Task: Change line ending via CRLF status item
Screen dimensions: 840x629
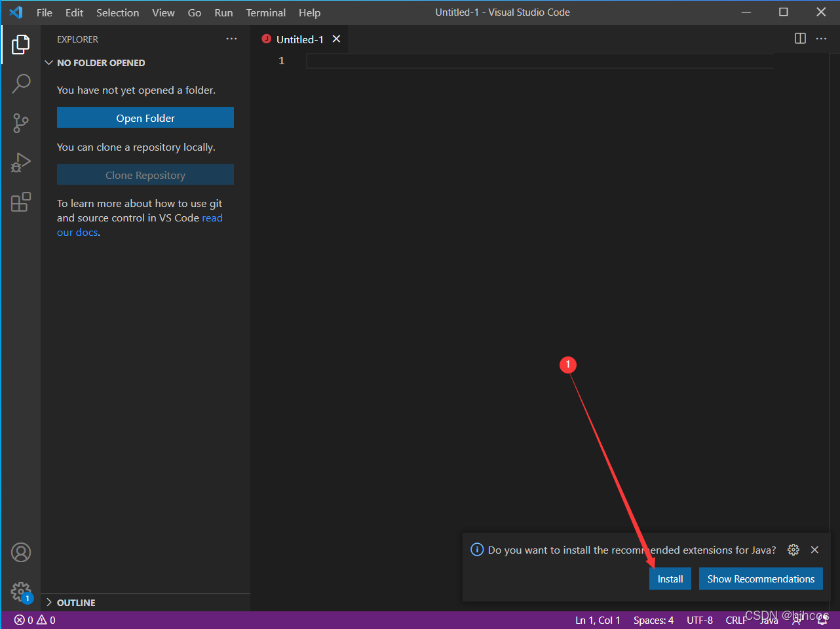Action: [736, 620]
